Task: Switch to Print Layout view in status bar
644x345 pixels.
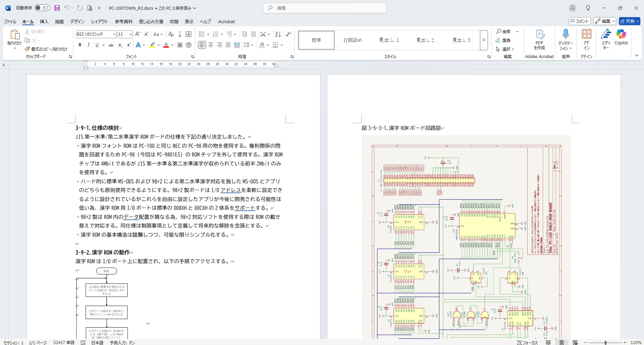Action: pyautogui.click(x=561, y=343)
